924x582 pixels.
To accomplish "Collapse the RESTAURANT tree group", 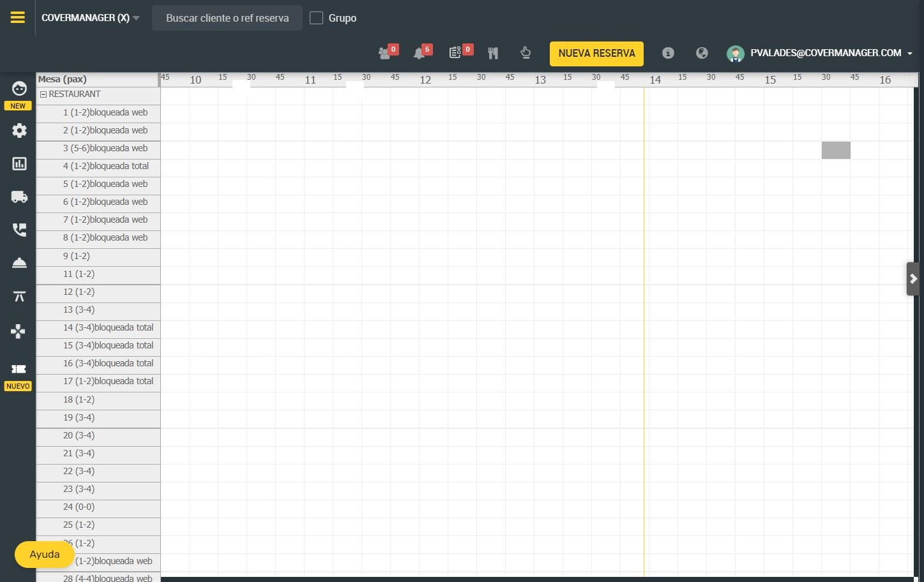I will point(43,94).
